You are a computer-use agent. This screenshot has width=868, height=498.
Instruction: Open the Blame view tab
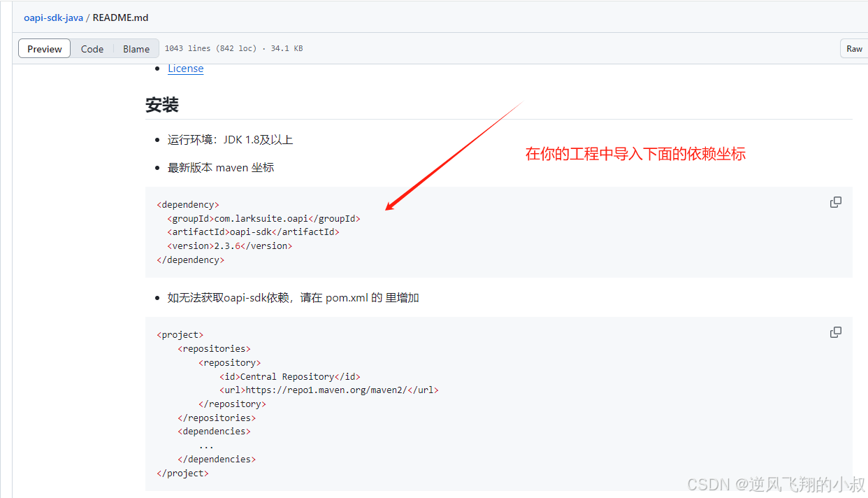(136, 49)
